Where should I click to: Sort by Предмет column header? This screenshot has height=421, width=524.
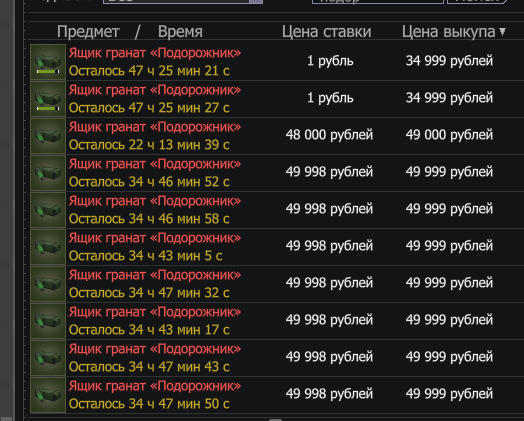click(88, 32)
